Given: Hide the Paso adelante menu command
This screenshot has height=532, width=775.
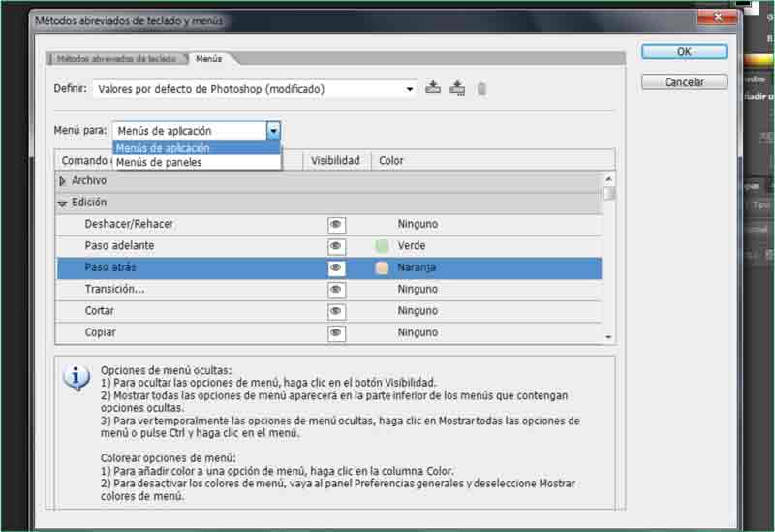Looking at the screenshot, I should pyautogui.click(x=336, y=246).
